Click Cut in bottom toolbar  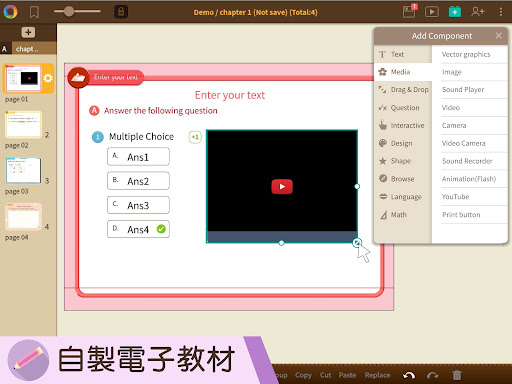[326, 375]
